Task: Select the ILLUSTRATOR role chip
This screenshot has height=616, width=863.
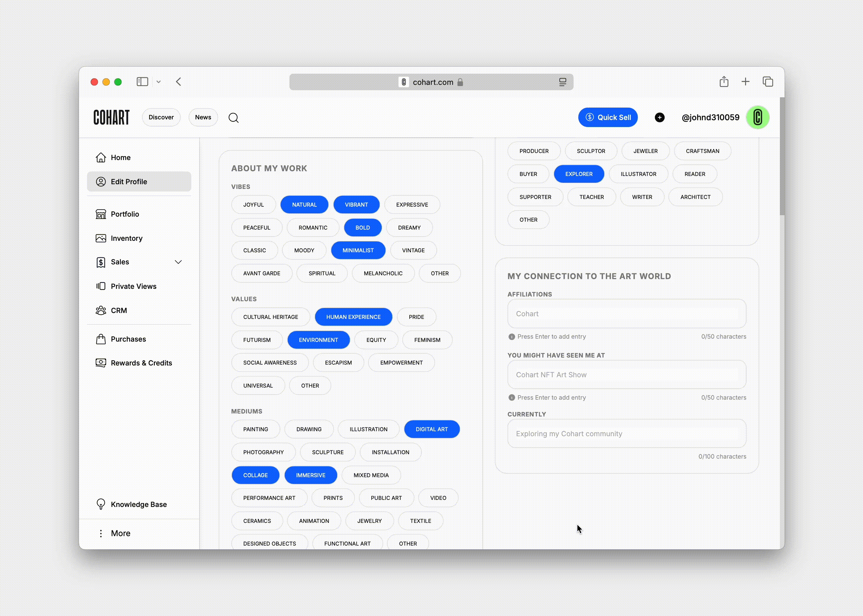Action: [638, 174]
